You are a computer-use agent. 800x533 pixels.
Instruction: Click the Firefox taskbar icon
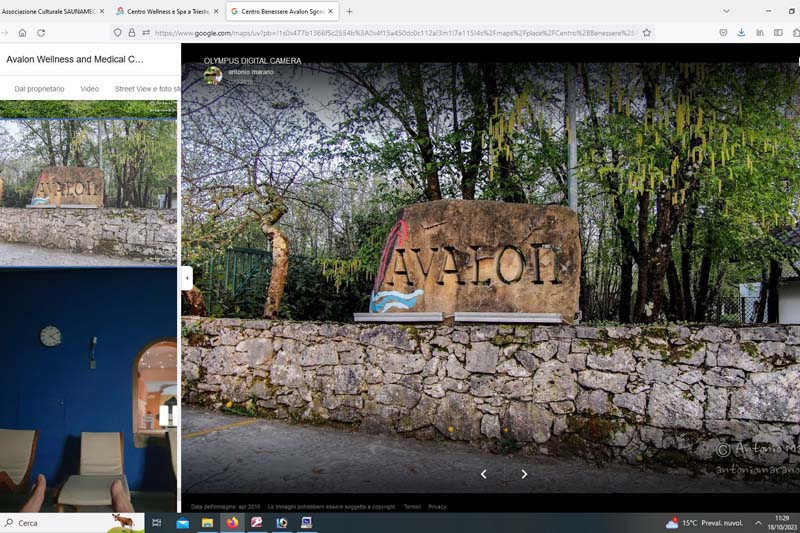[x=232, y=523]
